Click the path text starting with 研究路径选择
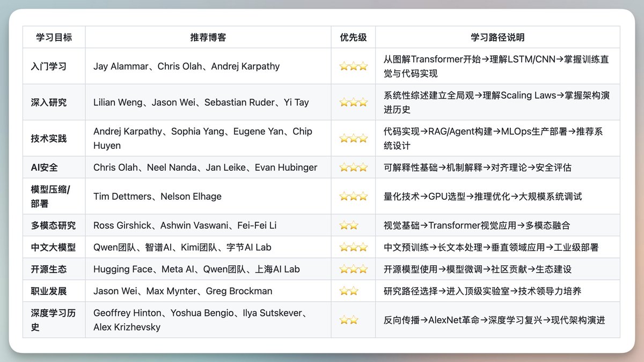The image size is (644, 362). [482, 291]
